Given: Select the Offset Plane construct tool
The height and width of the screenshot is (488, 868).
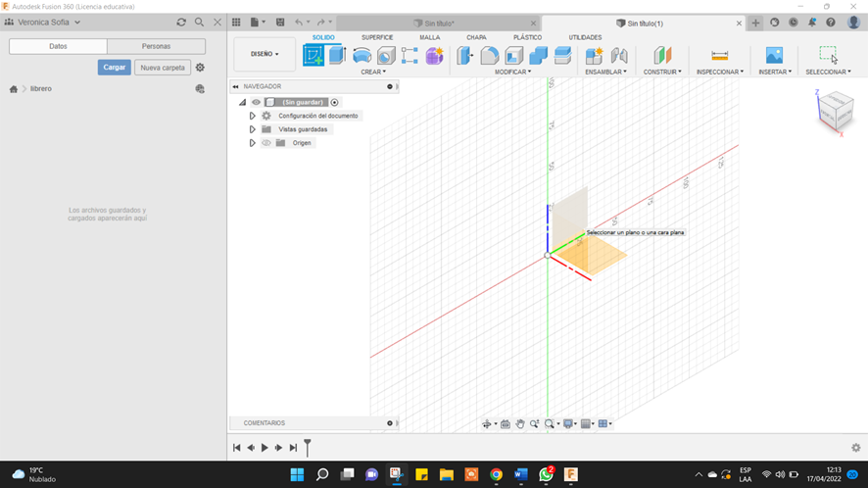Looking at the screenshot, I should coord(662,56).
